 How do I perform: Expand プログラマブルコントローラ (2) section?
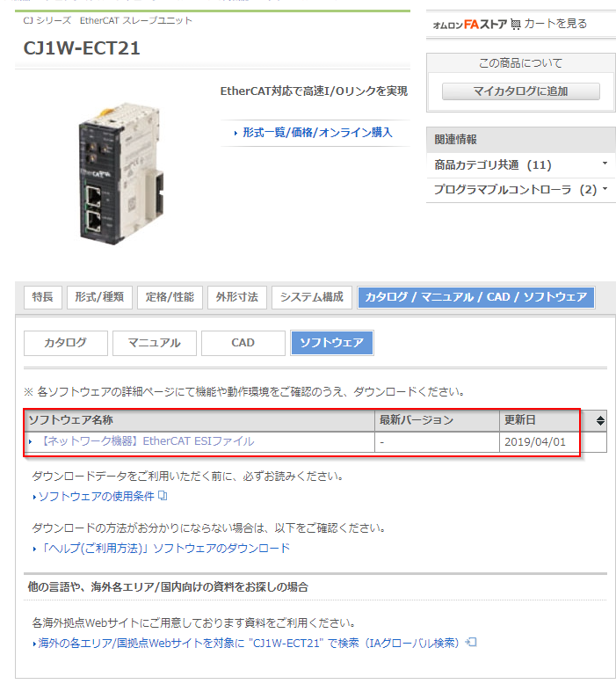pos(520,190)
